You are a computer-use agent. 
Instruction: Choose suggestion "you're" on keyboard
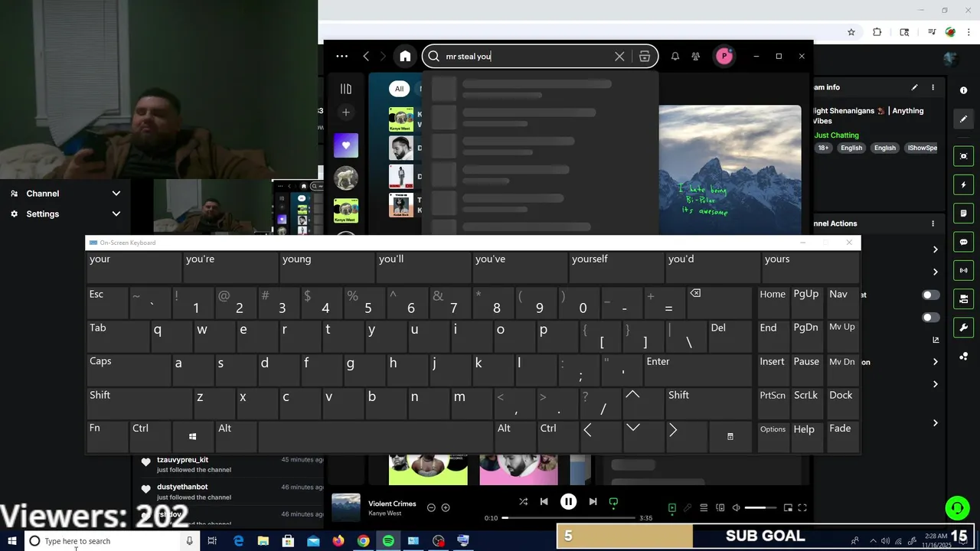[x=230, y=267]
